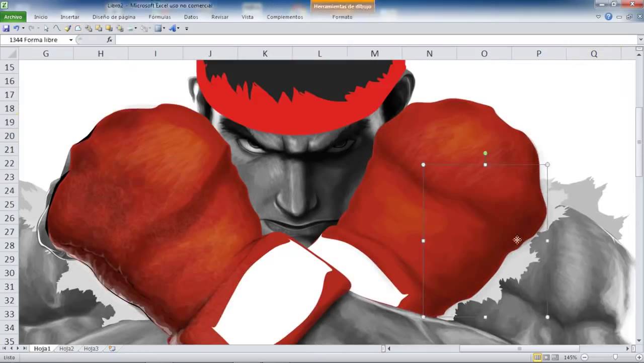644x363 pixels.
Task: Click the Zoom Out minus button
Action: tap(584, 357)
